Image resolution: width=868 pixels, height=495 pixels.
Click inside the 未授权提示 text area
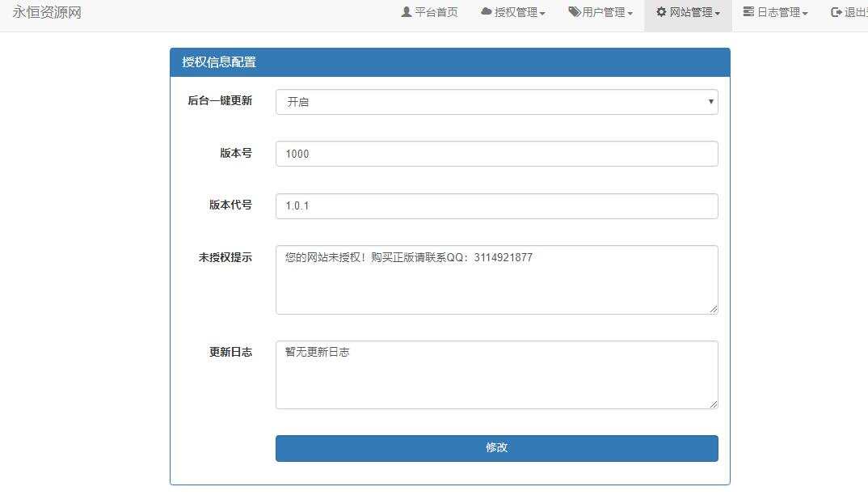[x=496, y=279]
